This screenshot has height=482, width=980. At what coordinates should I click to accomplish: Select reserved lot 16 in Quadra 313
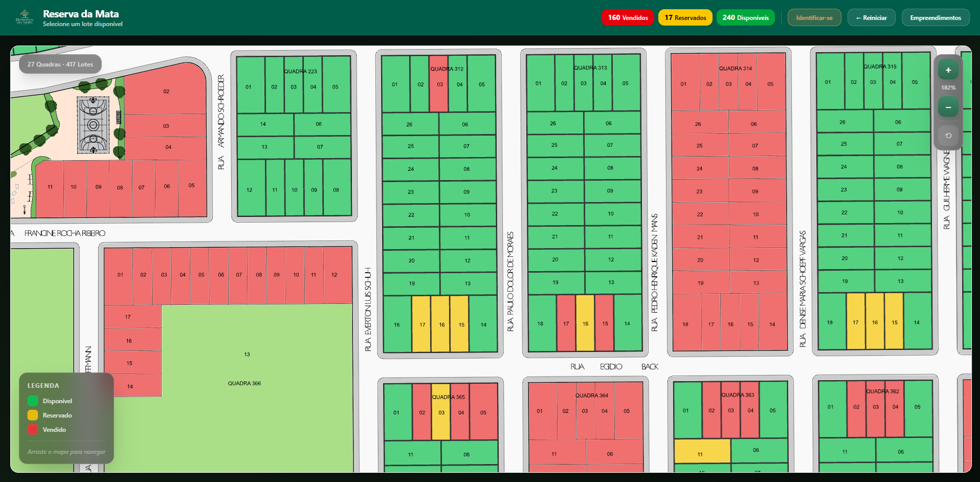coord(585,323)
